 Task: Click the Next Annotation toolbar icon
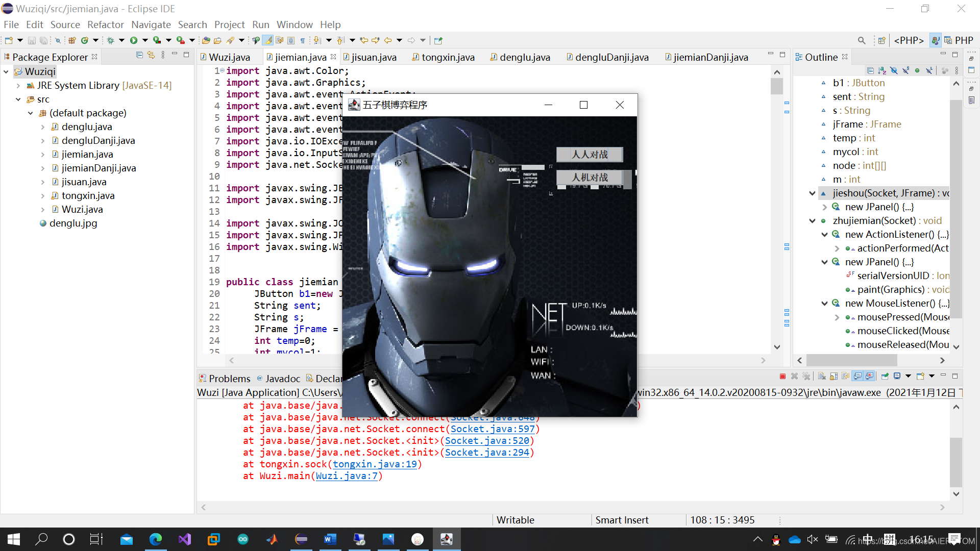click(317, 40)
